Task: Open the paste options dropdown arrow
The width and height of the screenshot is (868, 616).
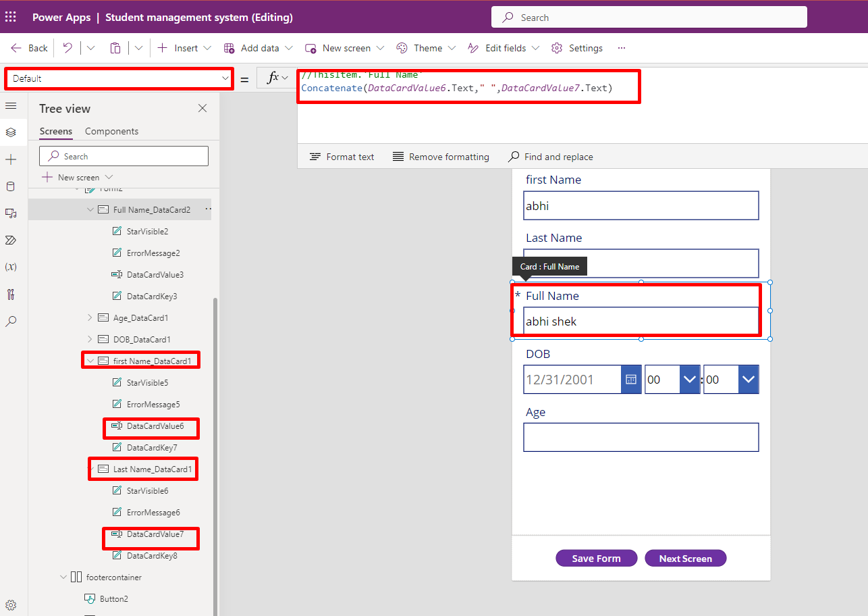Action: pyautogui.click(x=138, y=48)
